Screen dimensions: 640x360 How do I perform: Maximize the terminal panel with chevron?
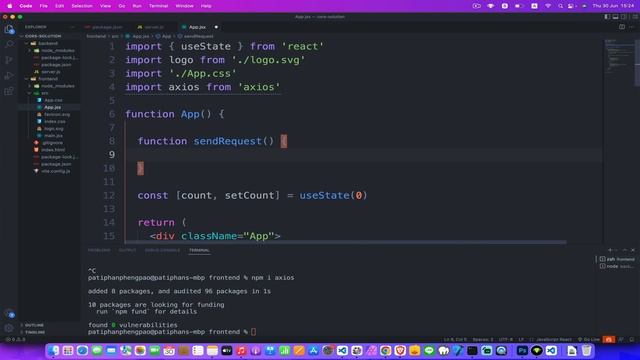625,250
